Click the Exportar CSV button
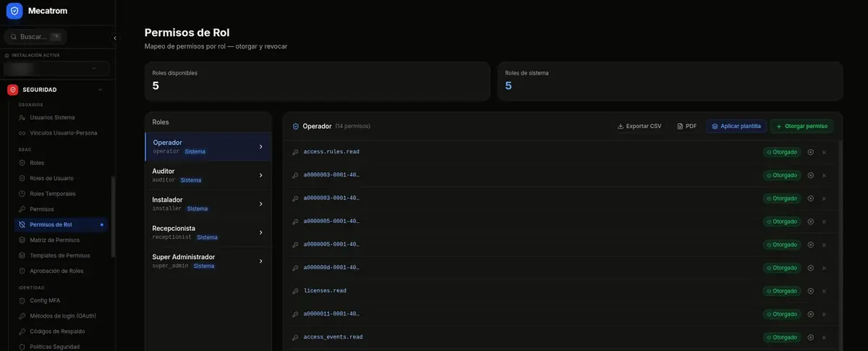Image resolution: width=868 pixels, height=351 pixels. tap(639, 126)
